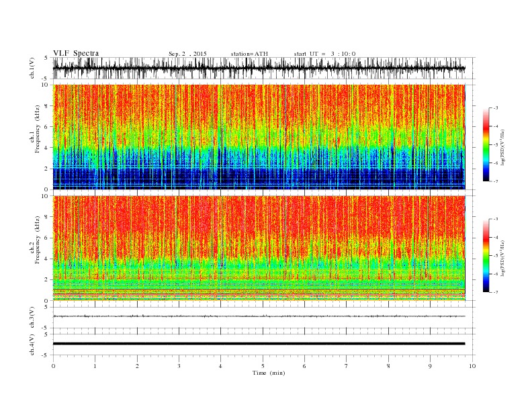Click the 'station=ATH' label
Screen dimensions: 532x411
click(x=249, y=54)
